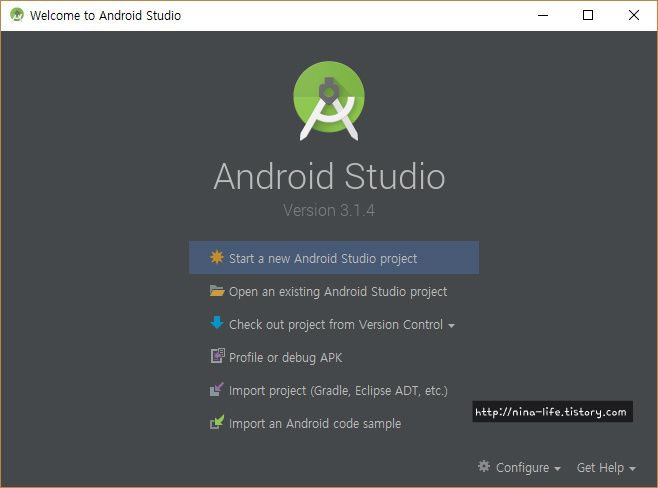Expand the Get Help dropdown arrow
658x488 pixels.
[x=632, y=469]
